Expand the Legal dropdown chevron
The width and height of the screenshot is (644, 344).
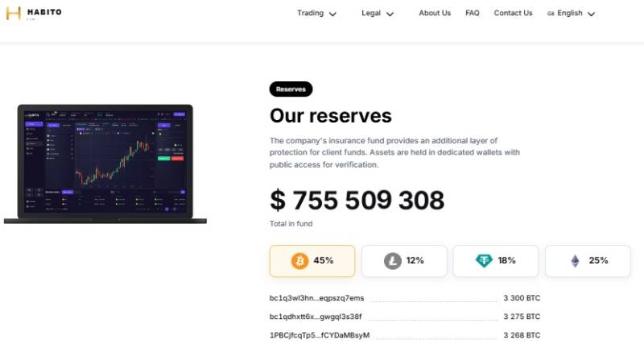click(390, 14)
